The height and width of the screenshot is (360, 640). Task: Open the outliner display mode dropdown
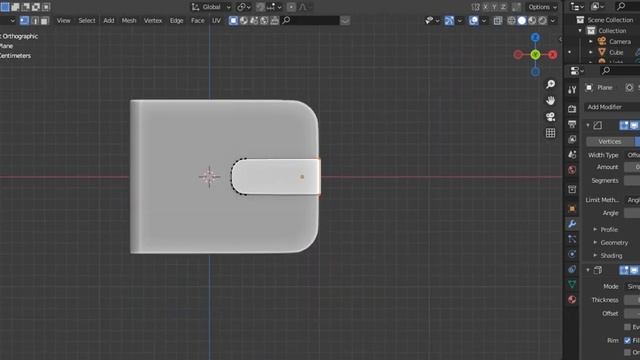(x=598, y=7)
